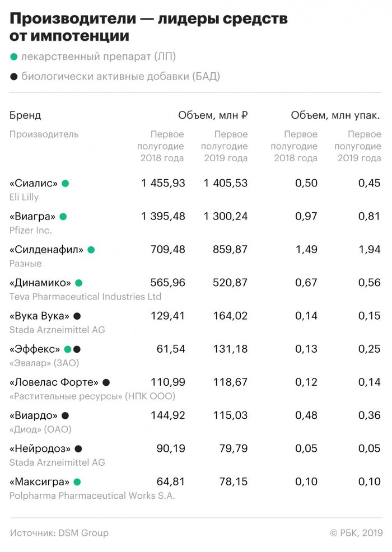This screenshot has width=392, height=552.
Task: Click the green dot beside «Виагра»
Action: (x=63, y=217)
